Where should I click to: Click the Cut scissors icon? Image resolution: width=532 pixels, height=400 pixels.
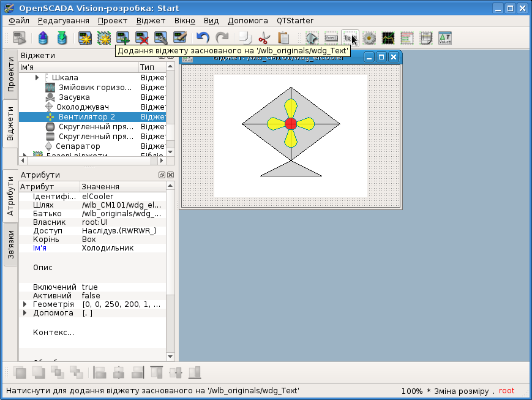pos(263,38)
